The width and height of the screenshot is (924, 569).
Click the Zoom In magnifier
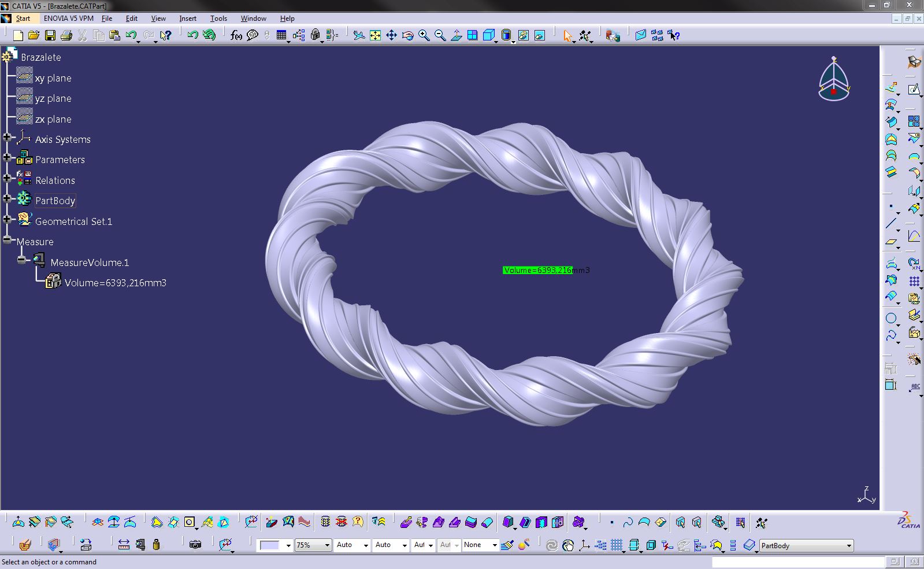tap(424, 36)
